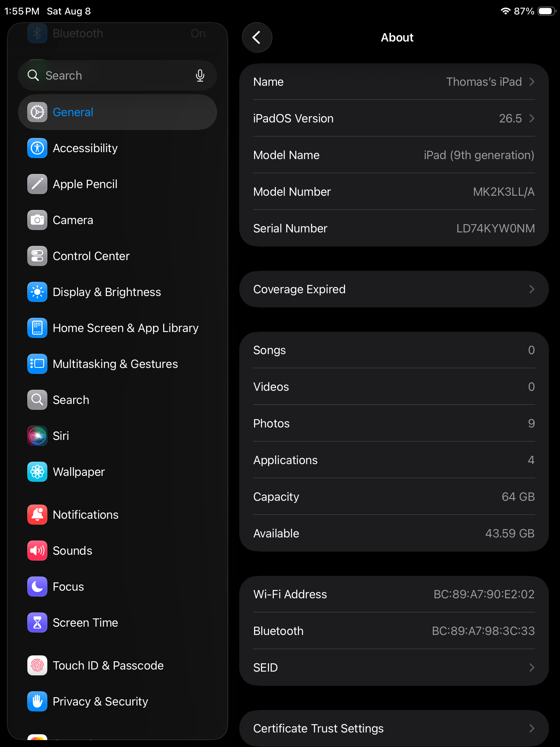Screen dimensions: 560x747
Task: Open the Name row chevron
Action: [x=532, y=82]
